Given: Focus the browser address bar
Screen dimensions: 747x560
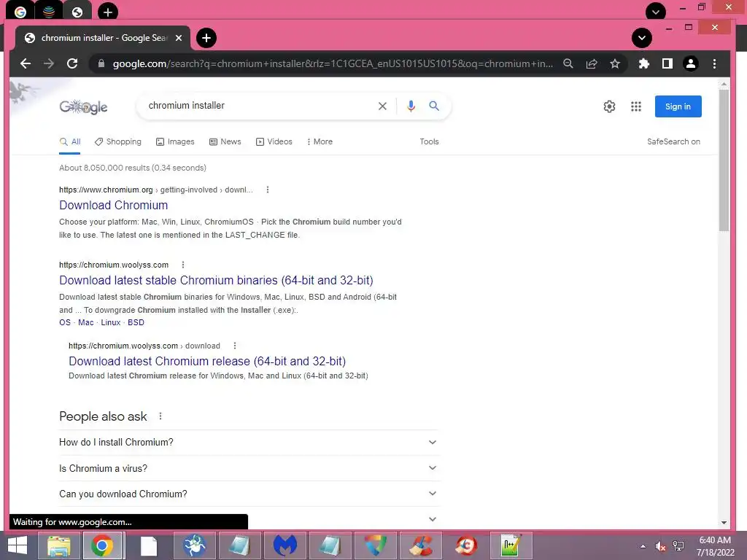Looking at the screenshot, I should pyautogui.click(x=333, y=63).
